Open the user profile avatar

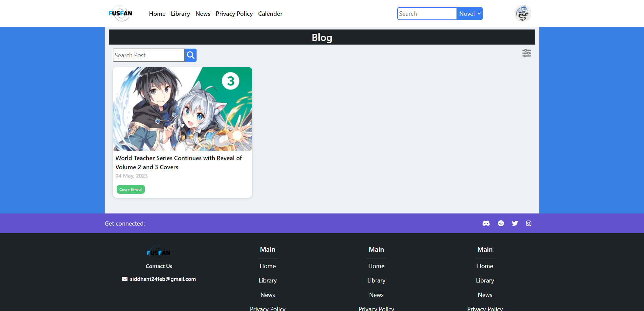(523, 13)
